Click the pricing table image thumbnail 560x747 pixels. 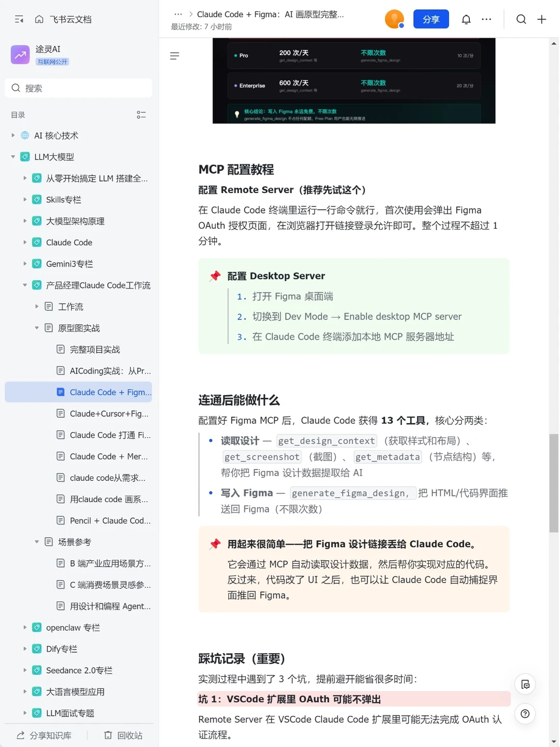[354, 80]
